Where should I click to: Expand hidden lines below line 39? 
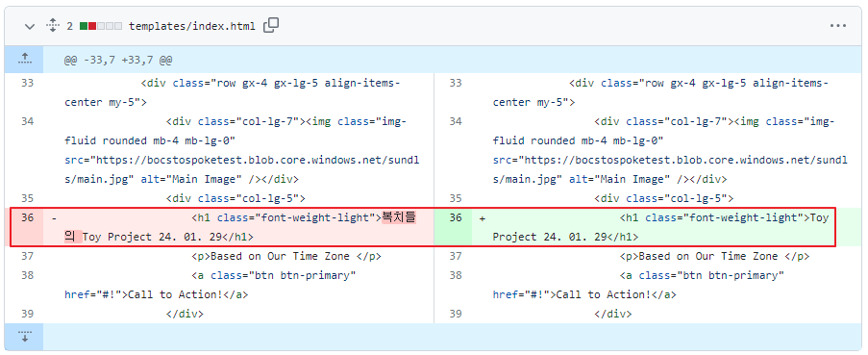pyautogui.click(x=24, y=336)
